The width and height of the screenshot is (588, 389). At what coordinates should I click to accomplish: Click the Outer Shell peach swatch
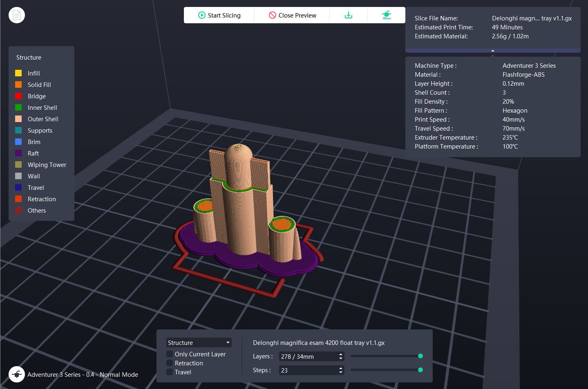(x=18, y=119)
